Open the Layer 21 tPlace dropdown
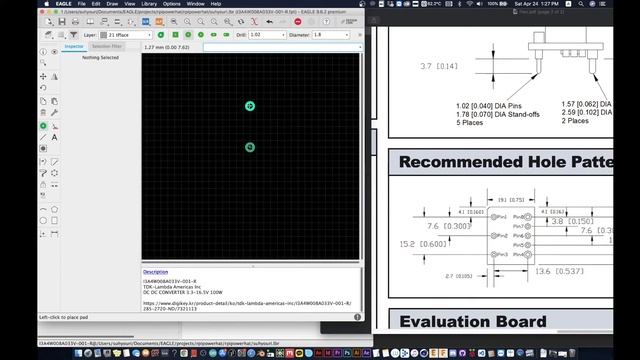The image size is (640, 360). (126, 35)
